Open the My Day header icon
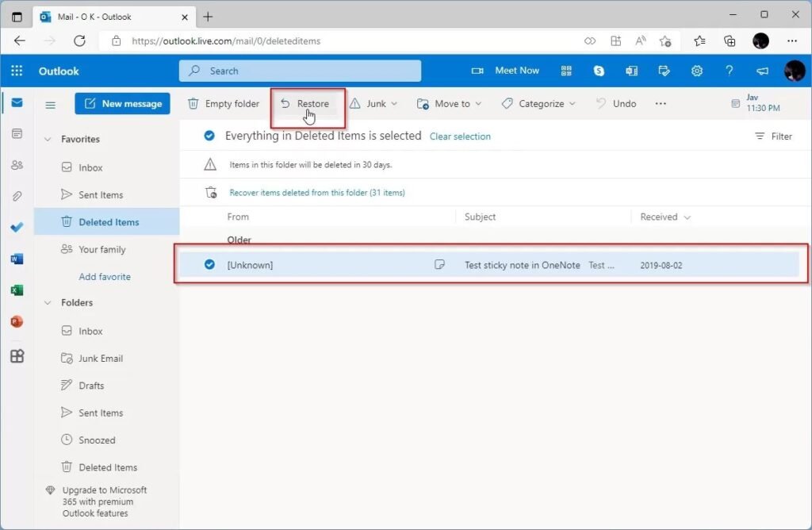 click(664, 71)
